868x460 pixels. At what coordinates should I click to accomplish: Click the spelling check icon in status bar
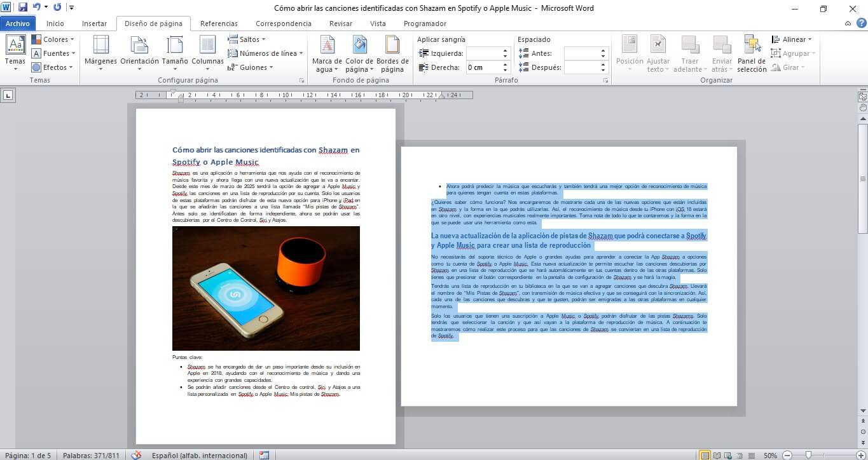coord(136,455)
